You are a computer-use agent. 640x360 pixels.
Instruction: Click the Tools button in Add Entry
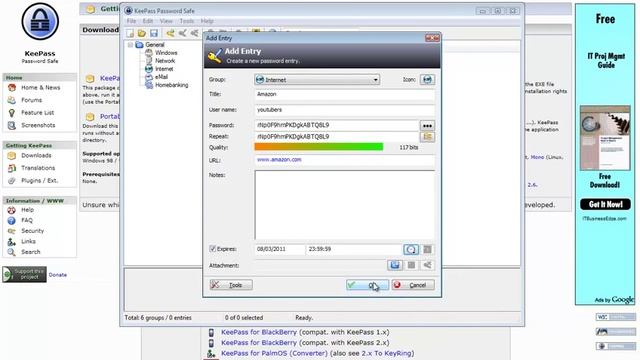coord(231,285)
